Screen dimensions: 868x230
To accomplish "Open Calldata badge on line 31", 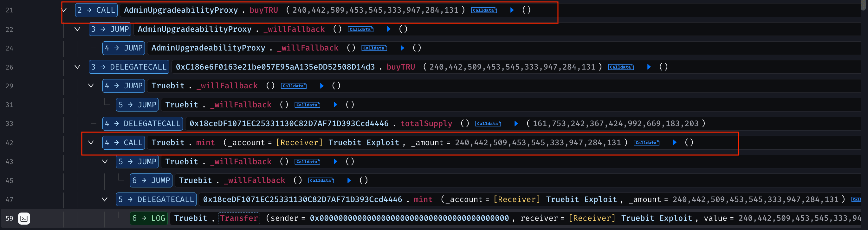I will point(307,105).
